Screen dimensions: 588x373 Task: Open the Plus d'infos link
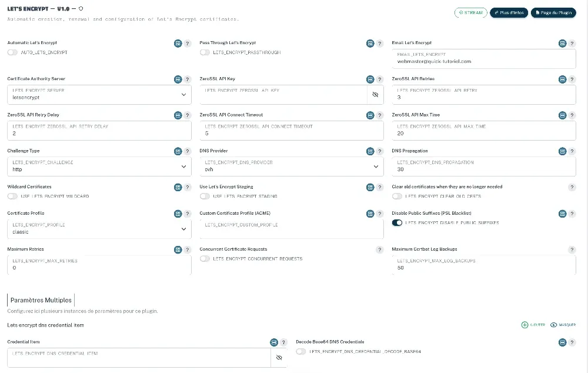(x=509, y=13)
